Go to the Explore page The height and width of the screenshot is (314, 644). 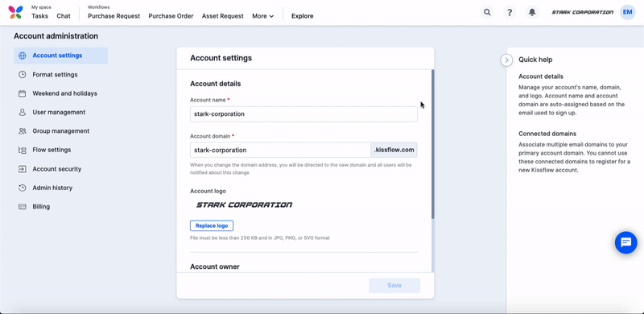click(x=303, y=16)
